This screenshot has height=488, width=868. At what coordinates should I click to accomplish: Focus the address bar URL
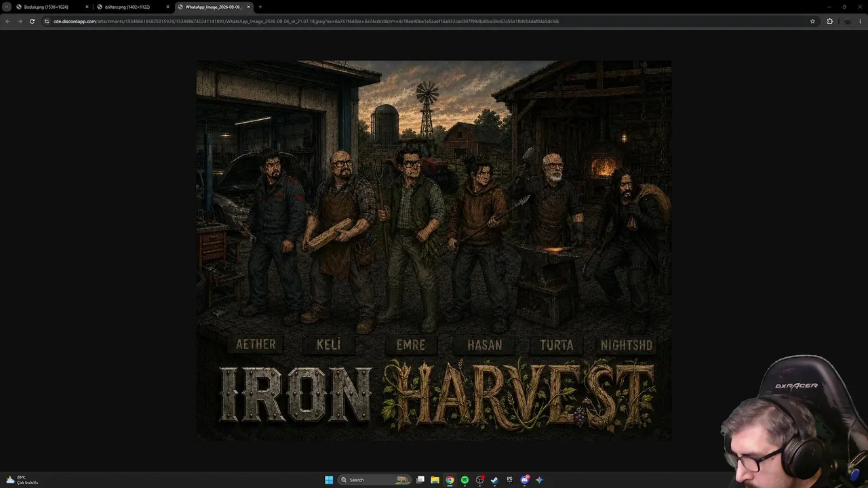coord(306,21)
